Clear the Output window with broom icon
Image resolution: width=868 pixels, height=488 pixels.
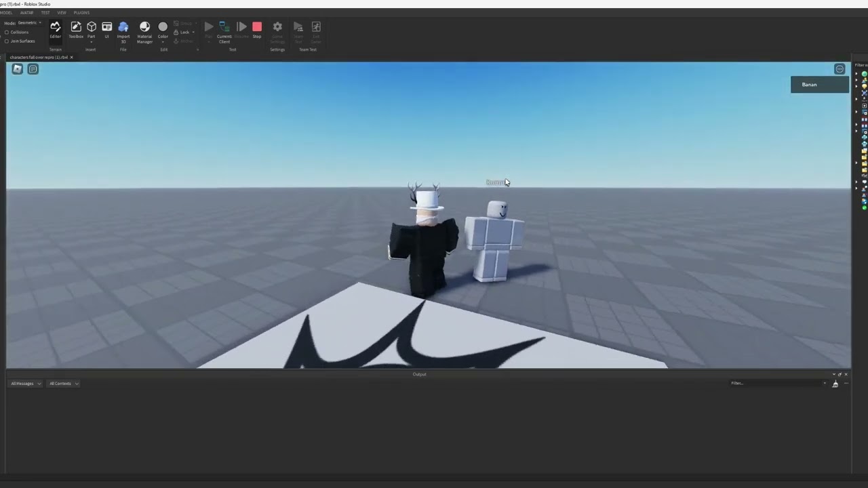point(835,384)
